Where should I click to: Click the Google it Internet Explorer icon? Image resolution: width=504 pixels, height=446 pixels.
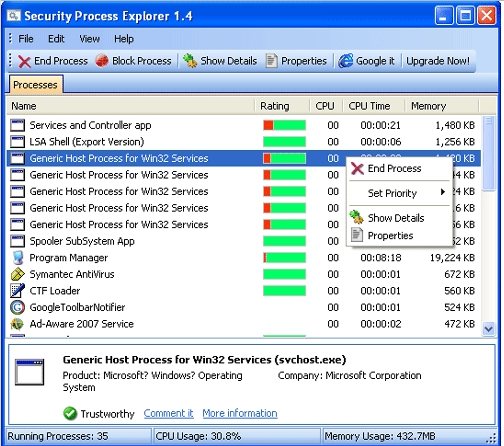click(x=346, y=61)
